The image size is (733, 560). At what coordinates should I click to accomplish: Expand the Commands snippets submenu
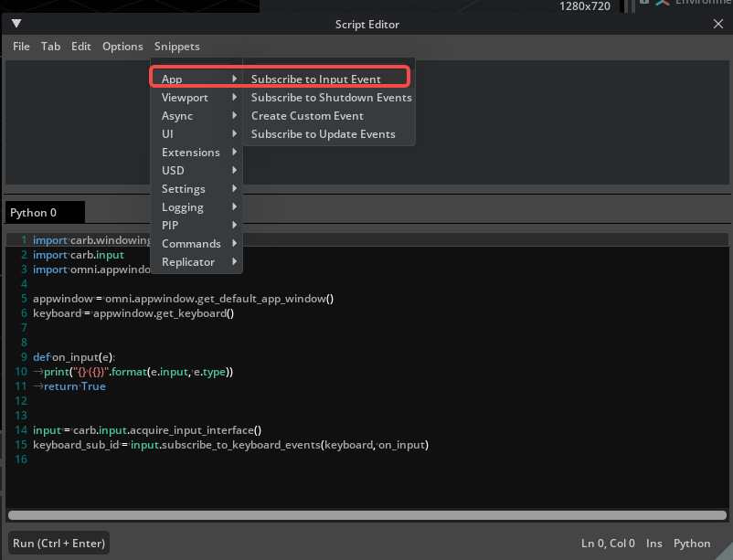(x=197, y=243)
